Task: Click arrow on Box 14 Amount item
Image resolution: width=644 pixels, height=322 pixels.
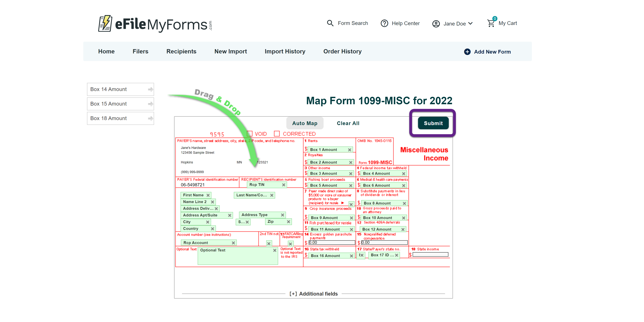Action: pos(150,89)
